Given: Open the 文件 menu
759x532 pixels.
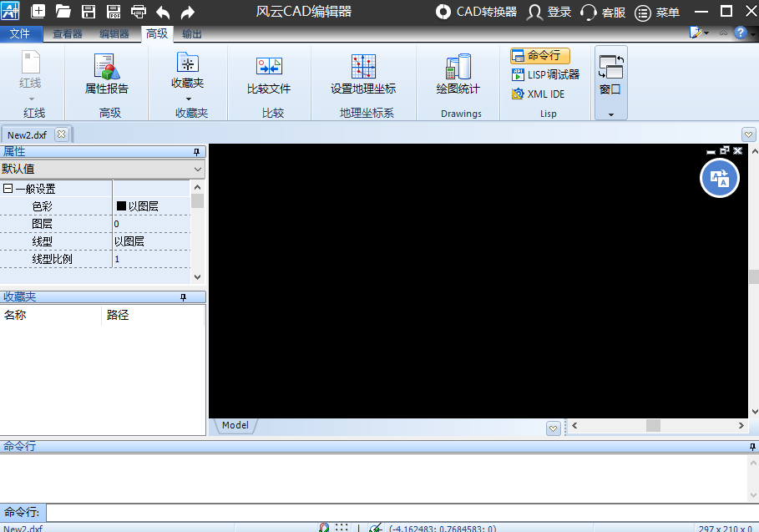Looking at the screenshot, I should click(20, 33).
